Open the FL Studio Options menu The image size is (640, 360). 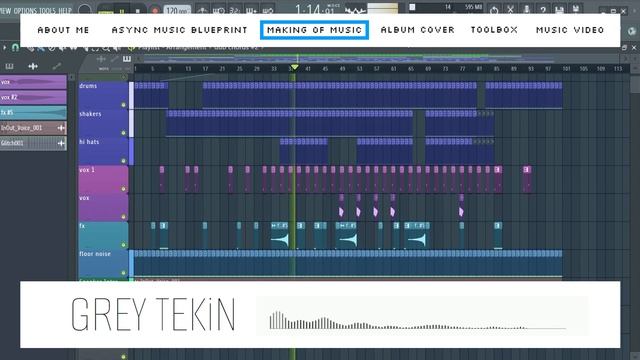(25, 11)
